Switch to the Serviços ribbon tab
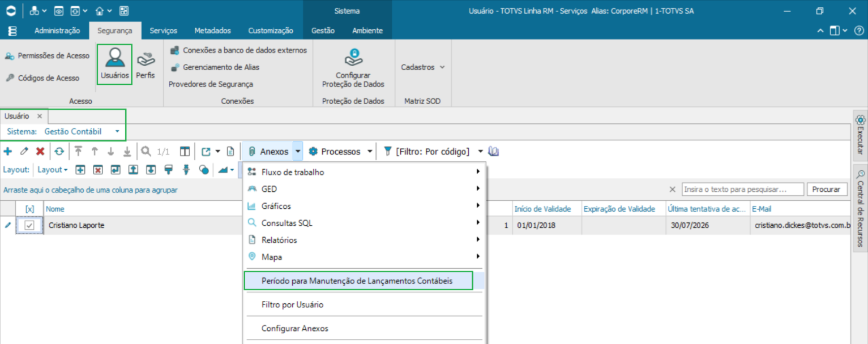The height and width of the screenshot is (344, 868). (163, 31)
